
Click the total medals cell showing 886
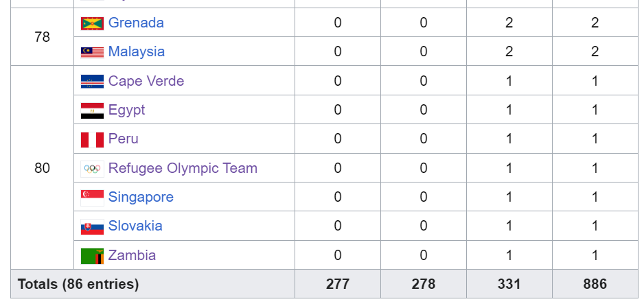click(595, 284)
